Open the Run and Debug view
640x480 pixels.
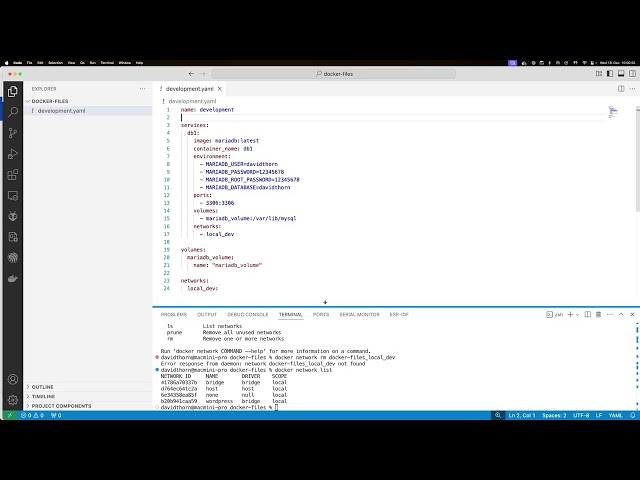pyautogui.click(x=13, y=153)
